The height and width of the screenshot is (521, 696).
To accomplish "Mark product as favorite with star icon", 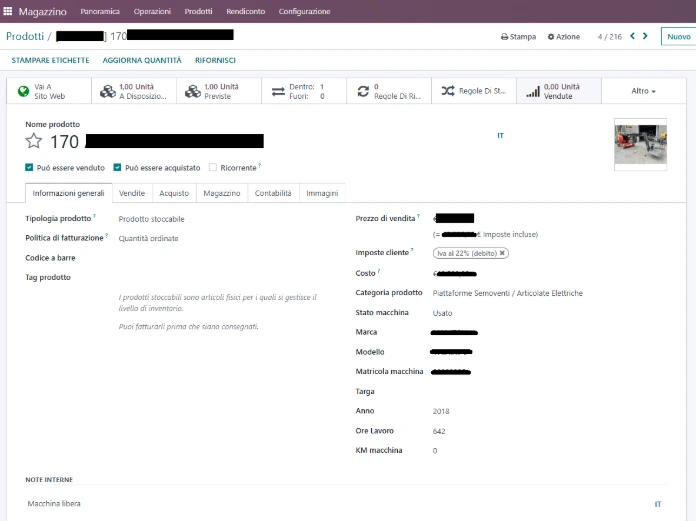I will [33, 141].
